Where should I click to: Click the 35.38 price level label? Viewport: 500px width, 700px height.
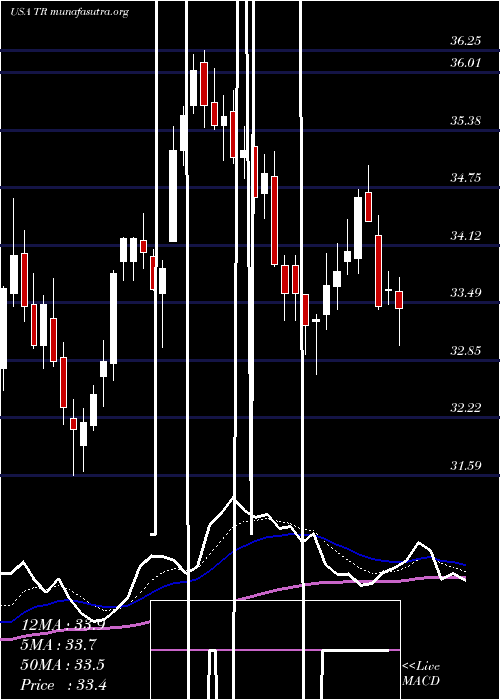465,121
